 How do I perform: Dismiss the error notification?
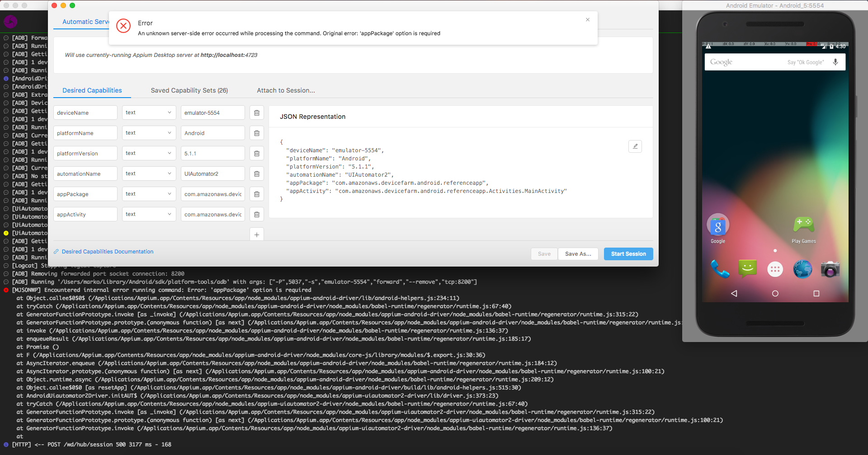click(x=588, y=19)
